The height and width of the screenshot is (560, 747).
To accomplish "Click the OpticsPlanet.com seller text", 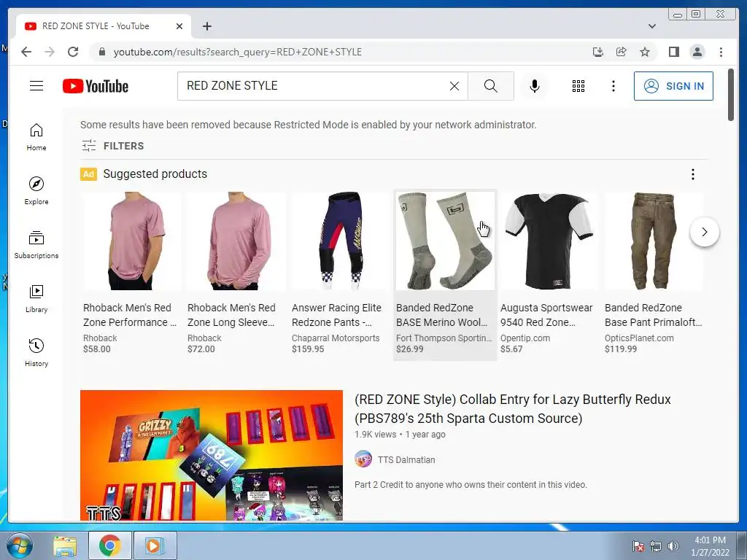I will pos(639,338).
